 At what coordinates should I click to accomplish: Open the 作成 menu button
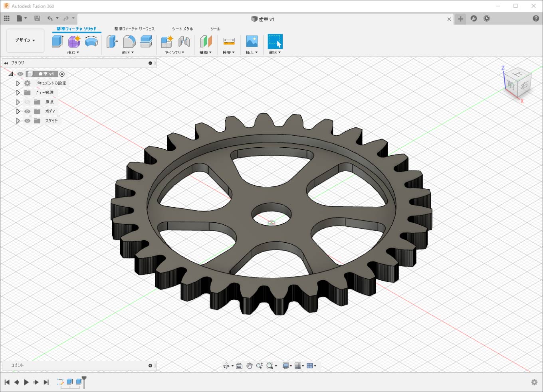(x=73, y=53)
